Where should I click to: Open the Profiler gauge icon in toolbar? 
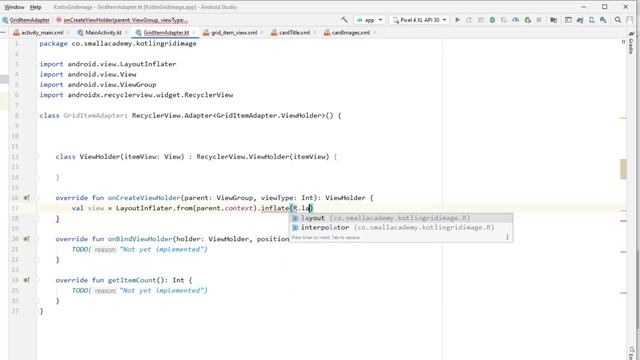[516, 20]
